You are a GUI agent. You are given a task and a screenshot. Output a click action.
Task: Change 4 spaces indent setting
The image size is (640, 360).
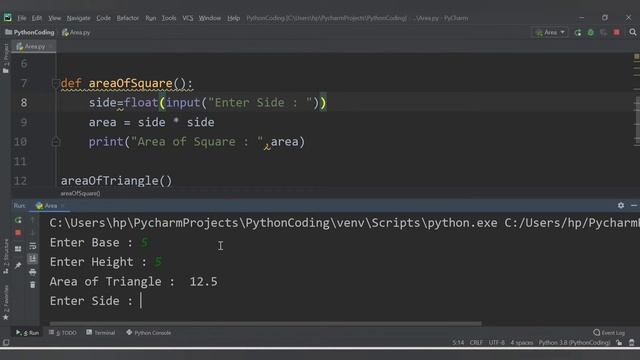[522, 342]
